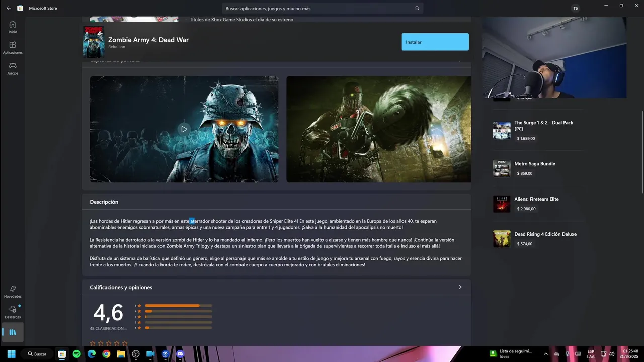The height and width of the screenshot is (362, 644).
Task: Click the $ 574,00 price tag
Action: [x=525, y=244]
